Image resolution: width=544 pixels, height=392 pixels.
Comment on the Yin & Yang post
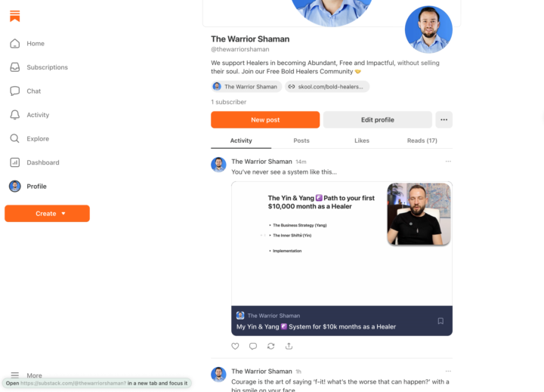[253, 346]
